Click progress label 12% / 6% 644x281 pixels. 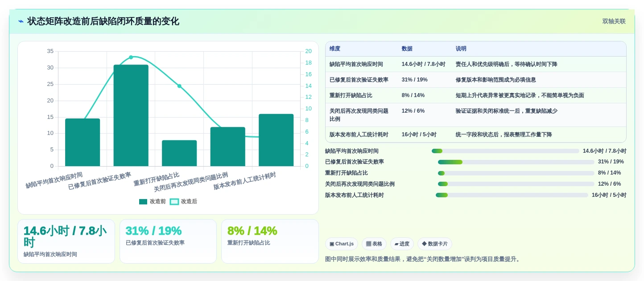(610, 184)
